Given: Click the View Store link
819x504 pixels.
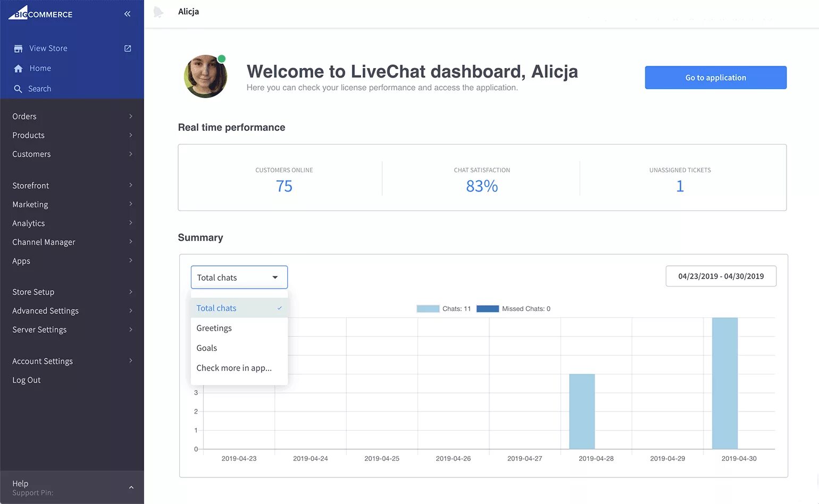Looking at the screenshot, I should (48, 48).
